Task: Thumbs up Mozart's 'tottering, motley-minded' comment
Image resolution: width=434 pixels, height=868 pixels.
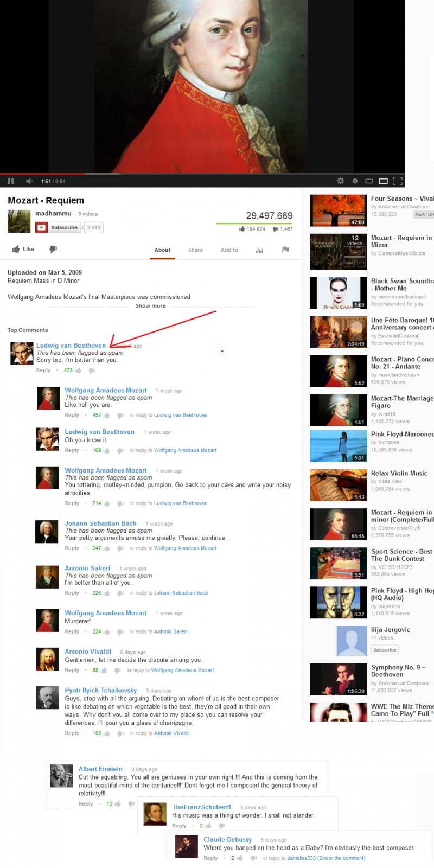Action: tap(106, 504)
